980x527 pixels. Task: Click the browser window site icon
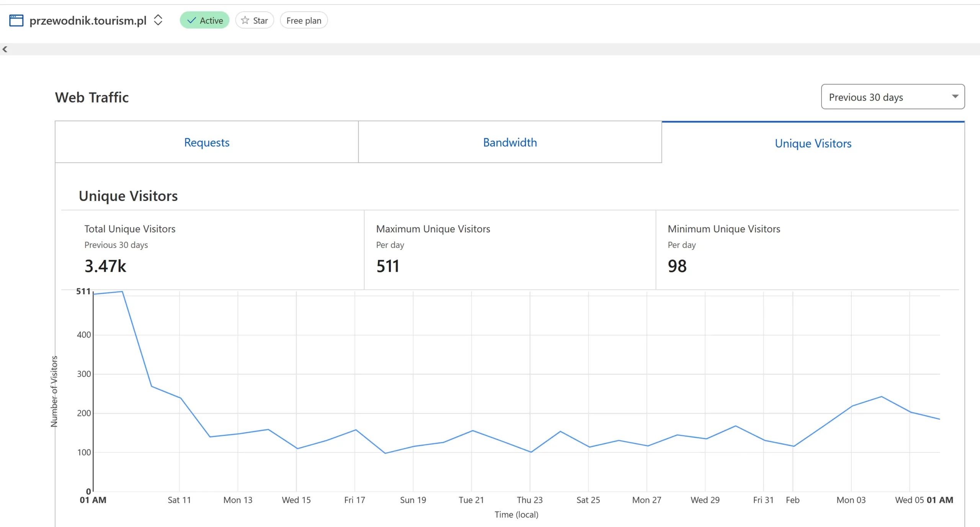tap(16, 20)
